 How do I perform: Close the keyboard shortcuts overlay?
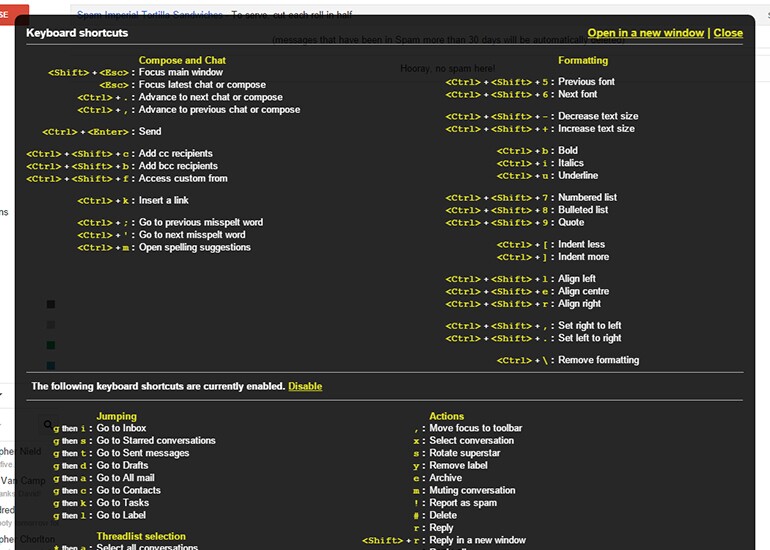[728, 33]
